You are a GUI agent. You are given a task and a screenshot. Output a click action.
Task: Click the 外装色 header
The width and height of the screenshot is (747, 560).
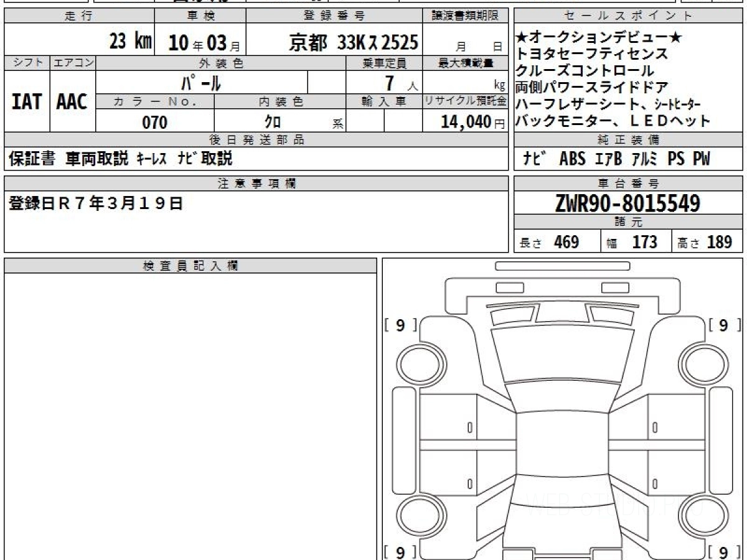coord(221,63)
